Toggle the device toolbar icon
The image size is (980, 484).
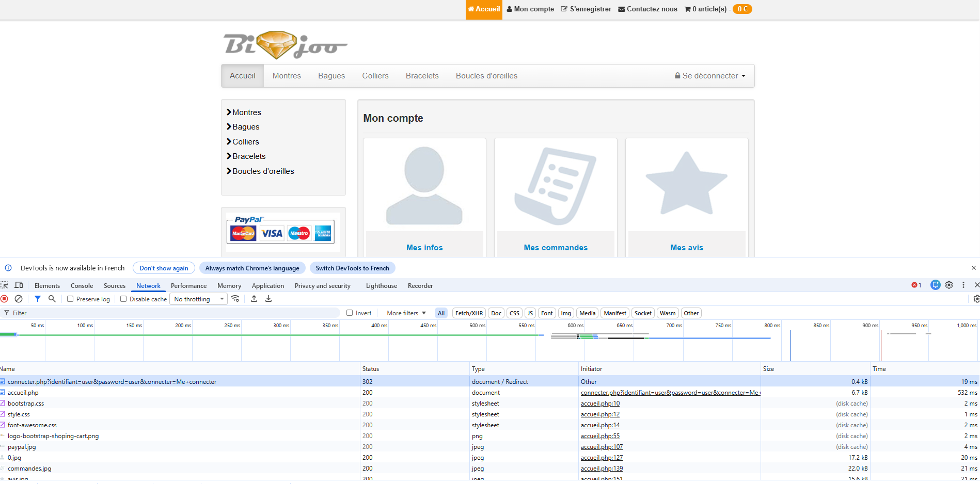[19, 285]
